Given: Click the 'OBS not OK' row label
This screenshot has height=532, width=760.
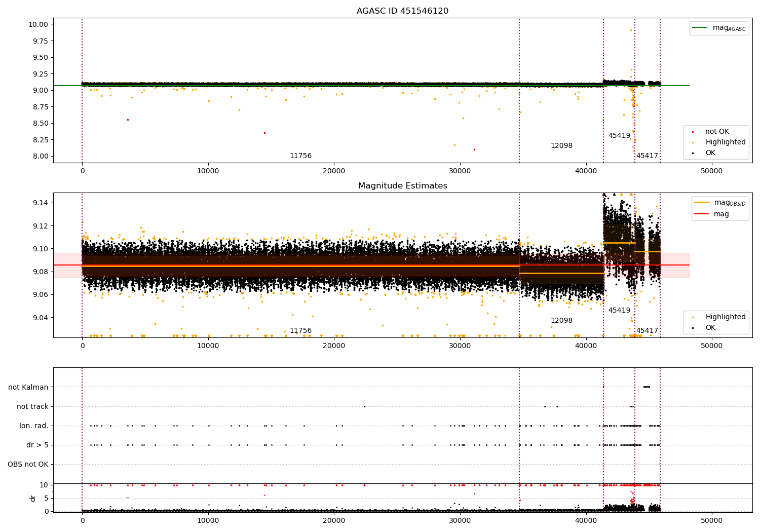Looking at the screenshot, I should click(x=28, y=465).
